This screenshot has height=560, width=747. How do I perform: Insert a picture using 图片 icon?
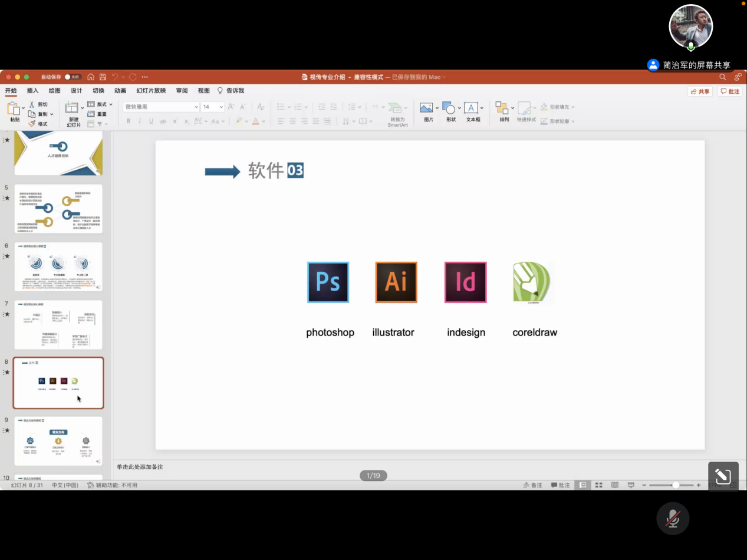tap(426, 108)
